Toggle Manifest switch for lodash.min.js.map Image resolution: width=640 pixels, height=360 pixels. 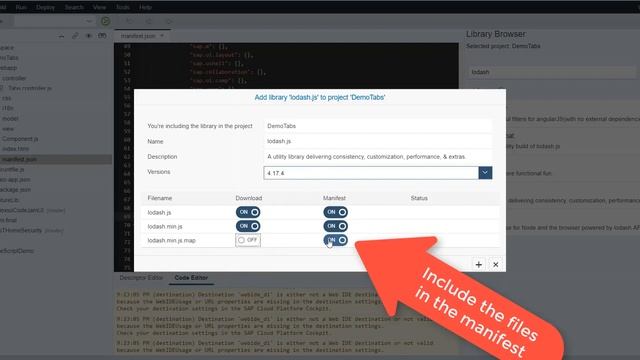click(x=336, y=240)
